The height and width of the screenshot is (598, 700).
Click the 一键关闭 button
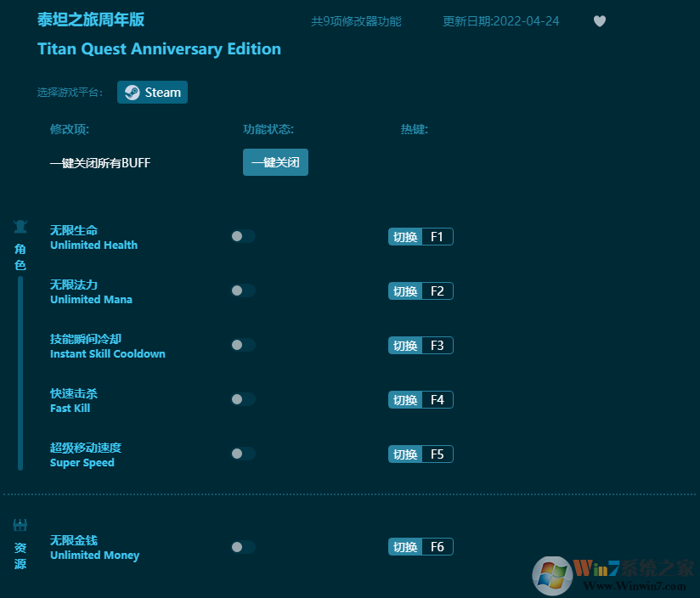click(x=275, y=162)
